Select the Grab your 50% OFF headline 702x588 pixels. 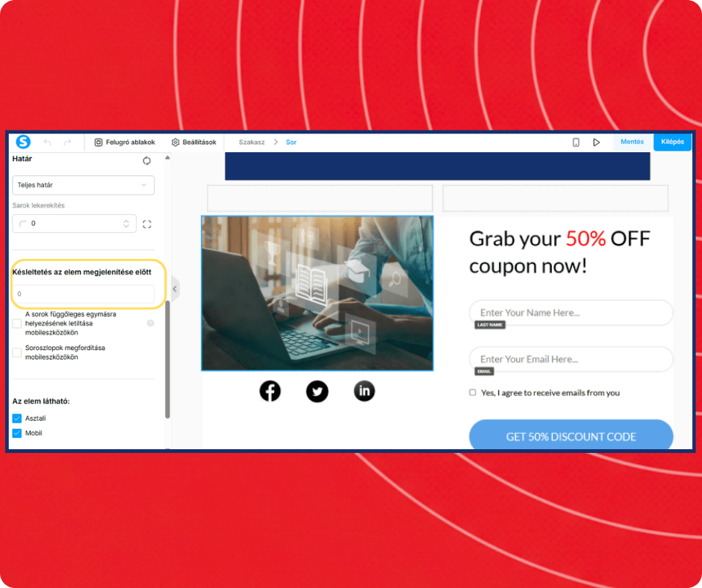coord(559,252)
